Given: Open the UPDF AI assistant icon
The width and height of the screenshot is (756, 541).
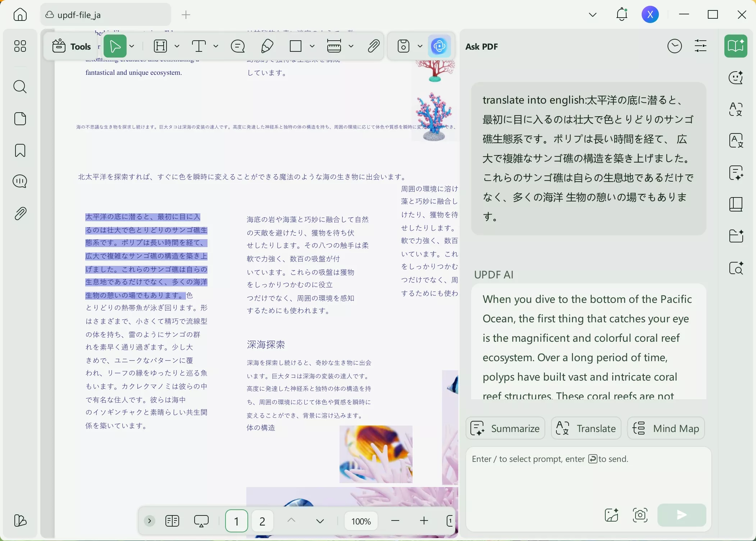Looking at the screenshot, I should (439, 46).
